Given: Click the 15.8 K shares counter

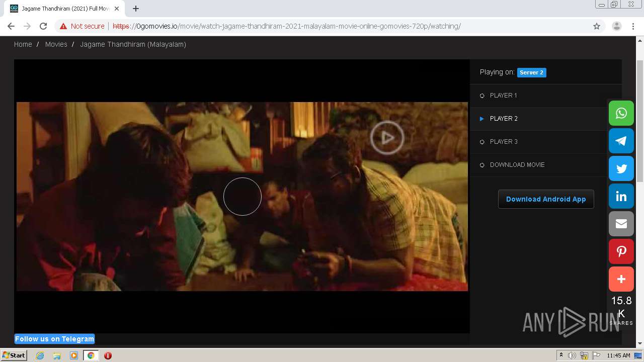Looking at the screenshot, I should 621,310.
